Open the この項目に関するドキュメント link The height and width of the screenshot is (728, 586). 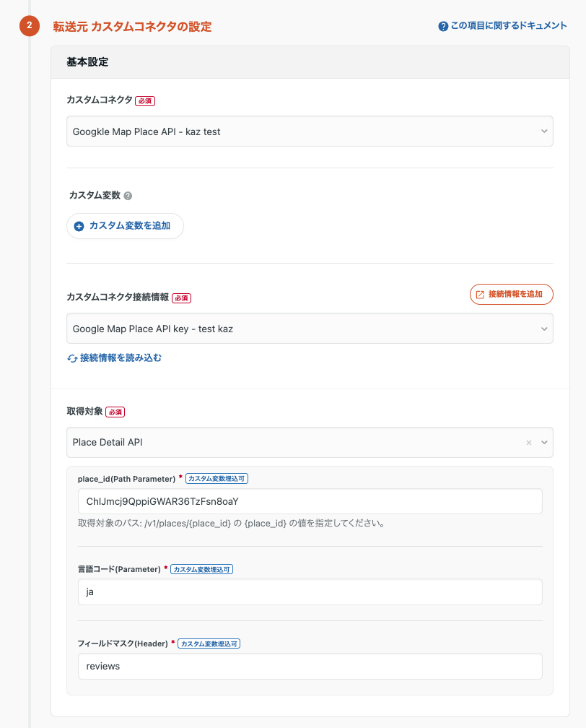pos(502,26)
